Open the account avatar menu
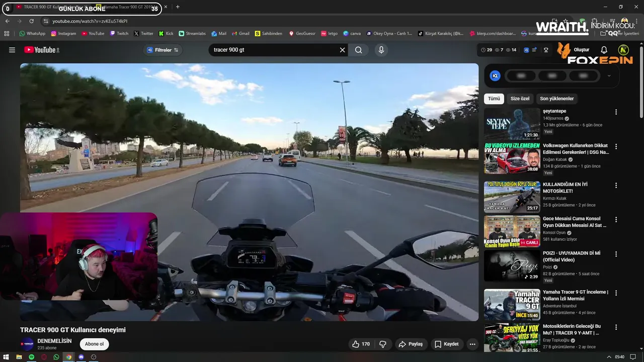The height and width of the screenshot is (362, 644). tap(623, 50)
